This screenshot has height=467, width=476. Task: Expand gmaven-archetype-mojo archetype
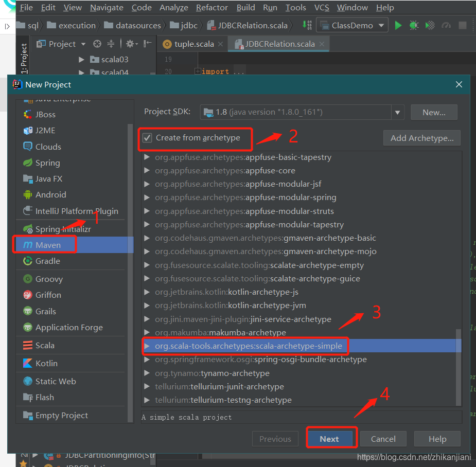point(147,252)
